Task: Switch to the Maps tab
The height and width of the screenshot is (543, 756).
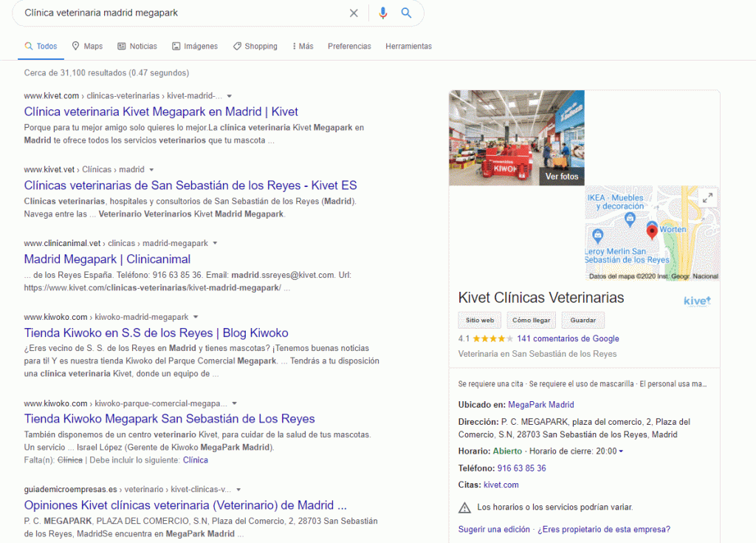Action: (x=87, y=47)
